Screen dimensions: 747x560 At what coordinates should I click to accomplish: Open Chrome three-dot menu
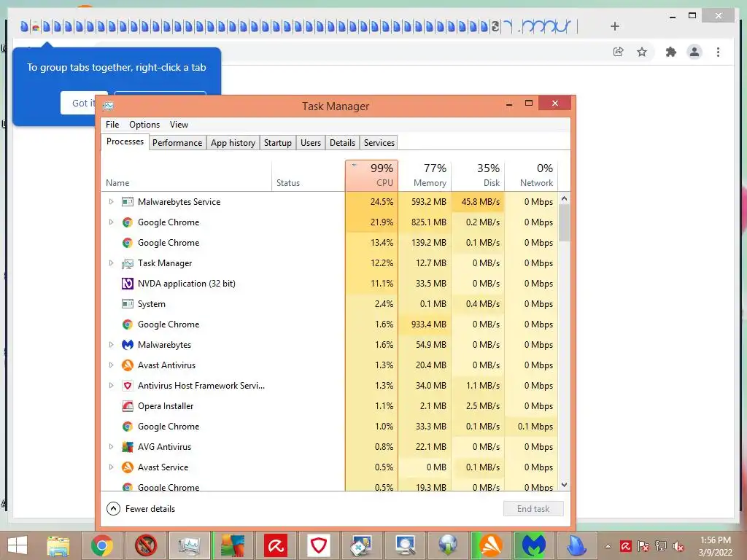point(718,52)
